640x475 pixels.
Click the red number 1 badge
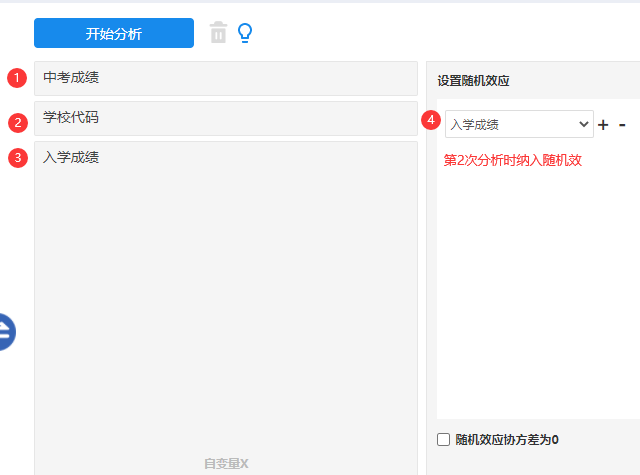click(17, 78)
